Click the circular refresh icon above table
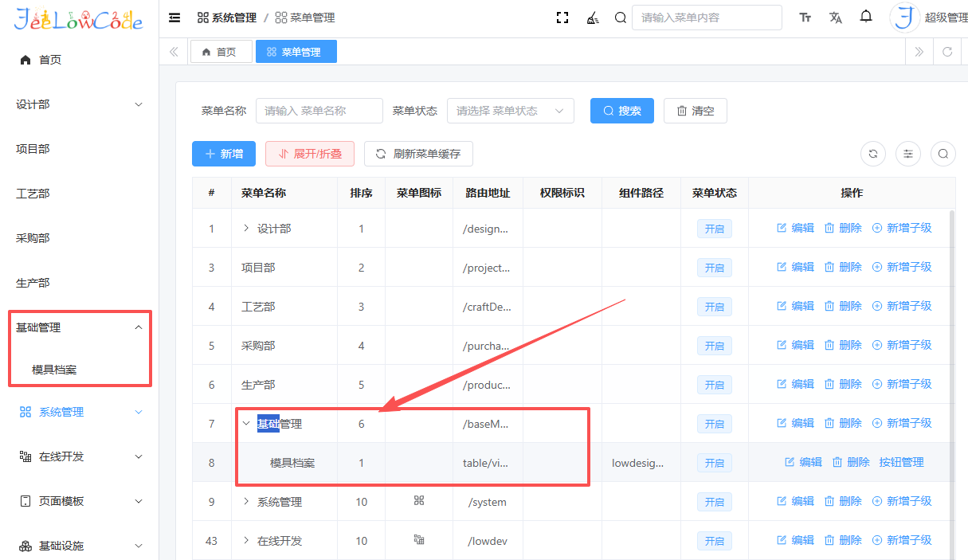 873,154
